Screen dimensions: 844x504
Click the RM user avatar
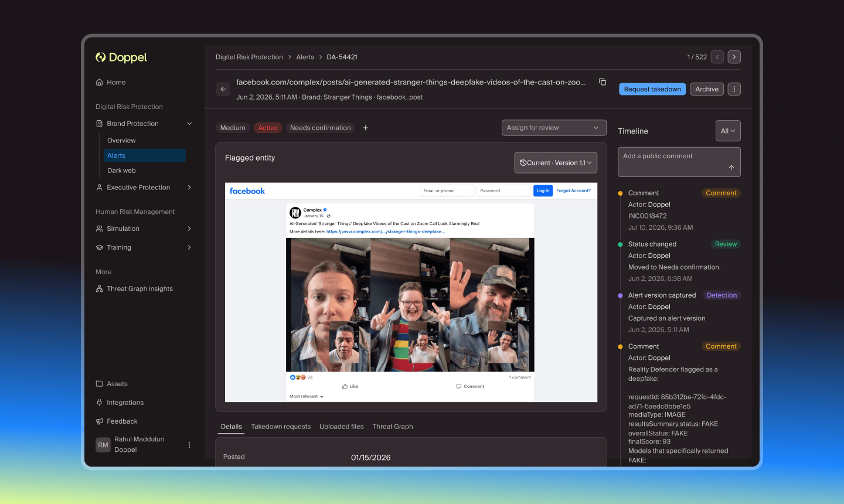103,445
